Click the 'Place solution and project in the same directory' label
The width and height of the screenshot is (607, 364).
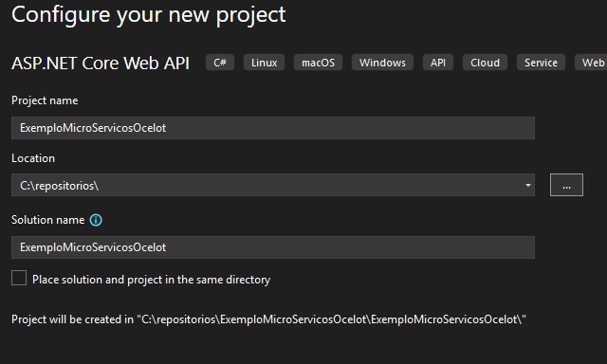(x=152, y=280)
